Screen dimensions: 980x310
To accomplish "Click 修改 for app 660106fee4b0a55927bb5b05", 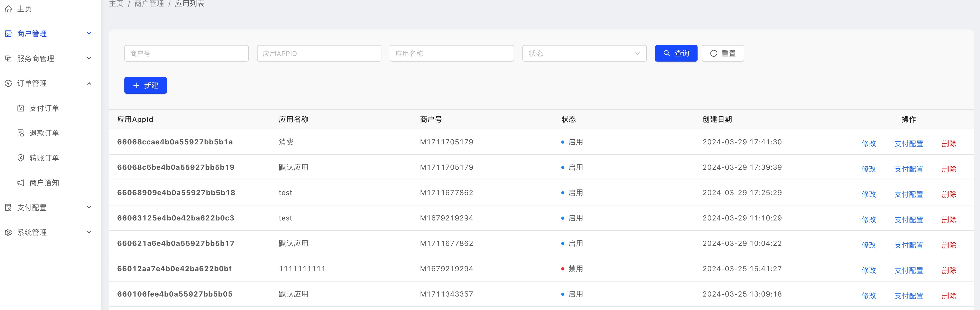I will pos(869,296).
